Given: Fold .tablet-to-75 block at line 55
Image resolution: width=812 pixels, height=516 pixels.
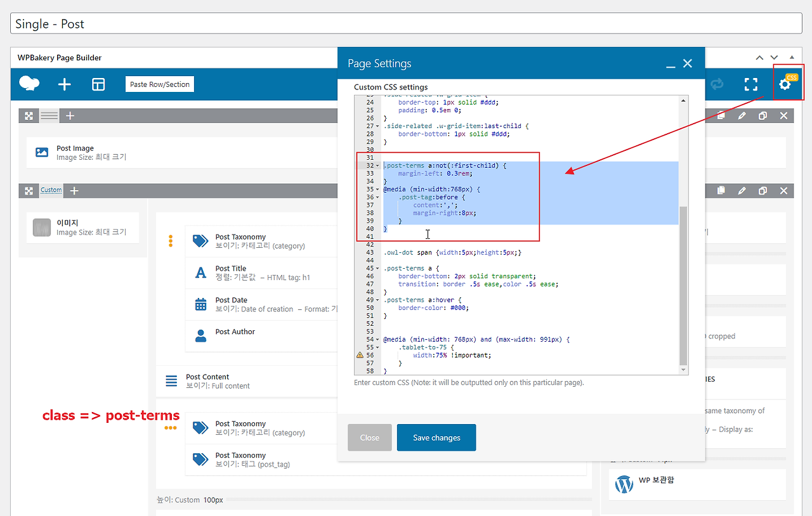Looking at the screenshot, I should [x=378, y=347].
